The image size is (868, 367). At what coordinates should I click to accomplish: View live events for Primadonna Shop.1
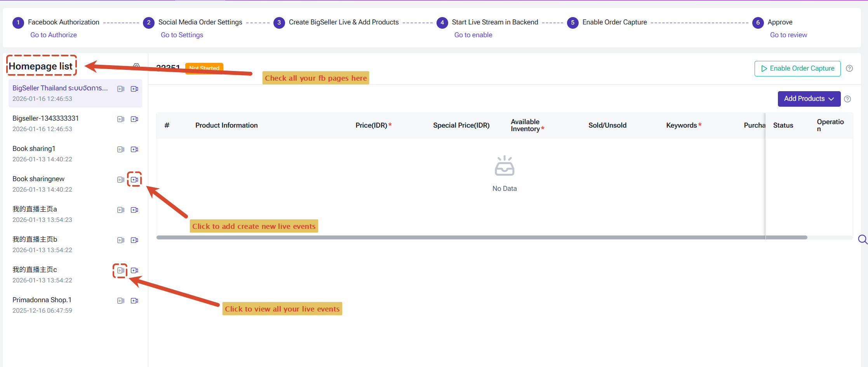121,301
